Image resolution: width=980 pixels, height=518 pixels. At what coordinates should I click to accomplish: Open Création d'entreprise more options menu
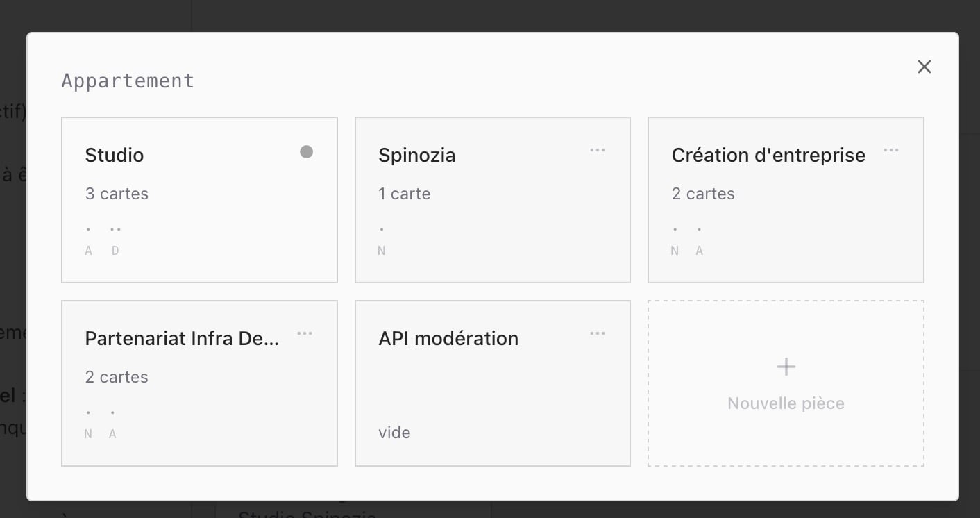pos(890,150)
